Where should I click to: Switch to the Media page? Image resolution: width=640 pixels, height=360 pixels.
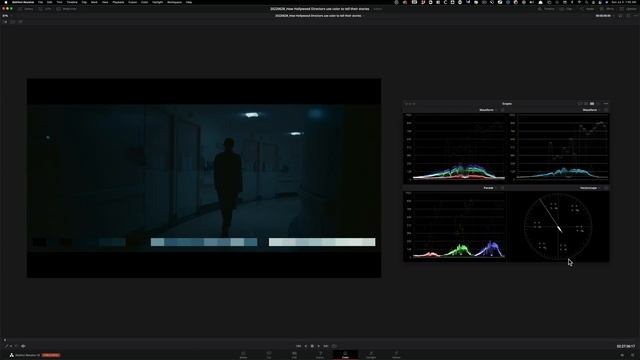pos(243,355)
